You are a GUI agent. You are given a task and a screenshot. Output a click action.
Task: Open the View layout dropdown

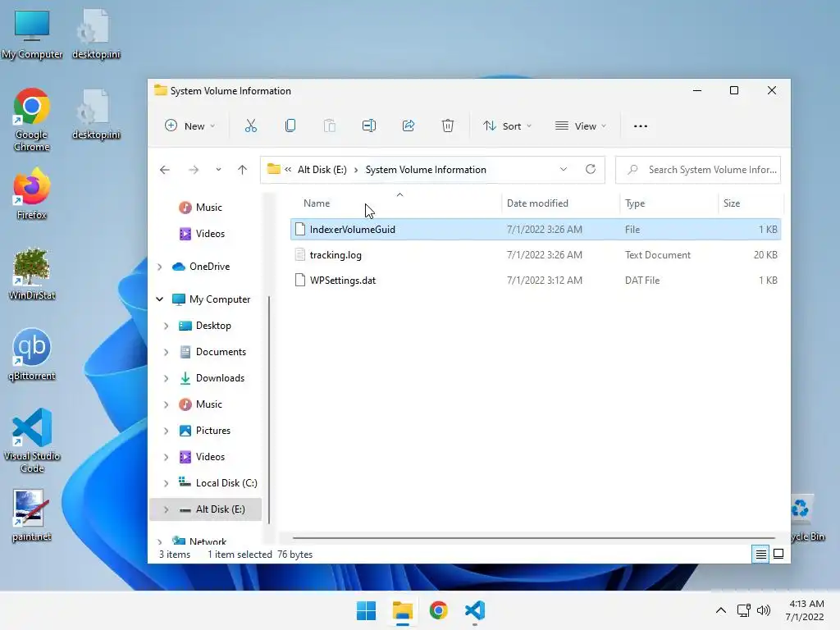click(581, 126)
